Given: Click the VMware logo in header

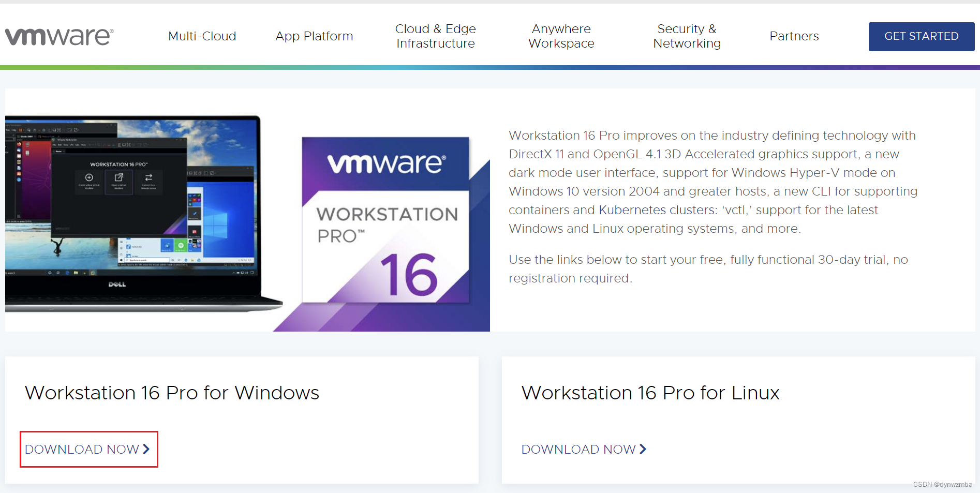Looking at the screenshot, I should pos(59,36).
